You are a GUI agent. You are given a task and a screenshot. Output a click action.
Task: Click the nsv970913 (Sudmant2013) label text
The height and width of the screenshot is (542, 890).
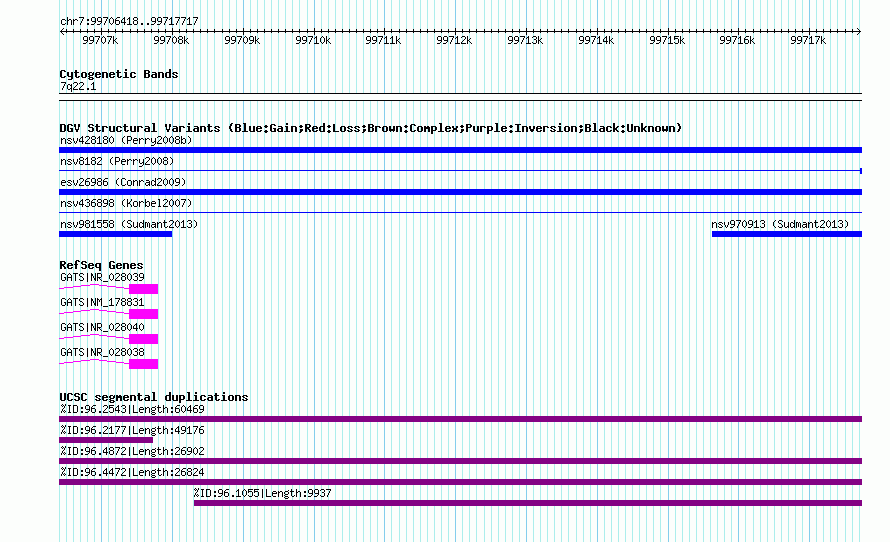(x=780, y=224)
